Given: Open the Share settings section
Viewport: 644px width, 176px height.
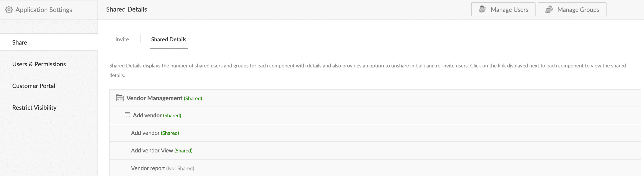Looking at the screenshot, I should point(49,42).
